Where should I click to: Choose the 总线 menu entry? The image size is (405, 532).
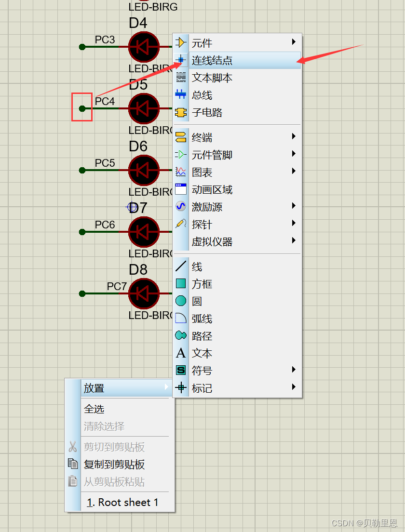coord(237,95)
